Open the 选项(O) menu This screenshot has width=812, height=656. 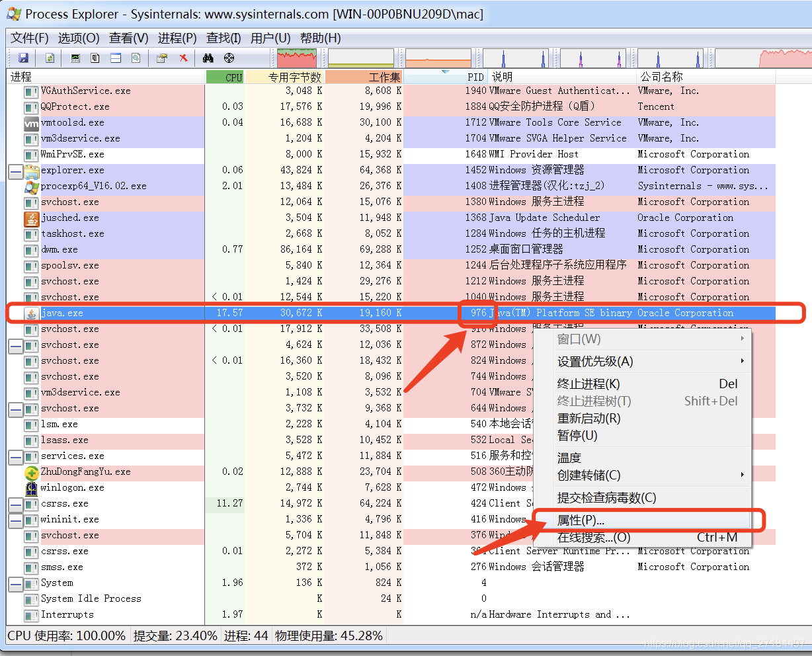(79, 38)
